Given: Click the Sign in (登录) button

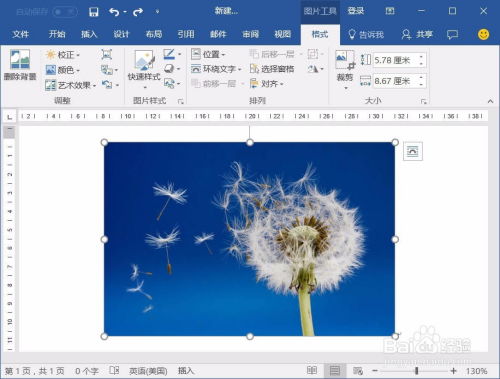Looking at the screenshot, I should 356,11.
